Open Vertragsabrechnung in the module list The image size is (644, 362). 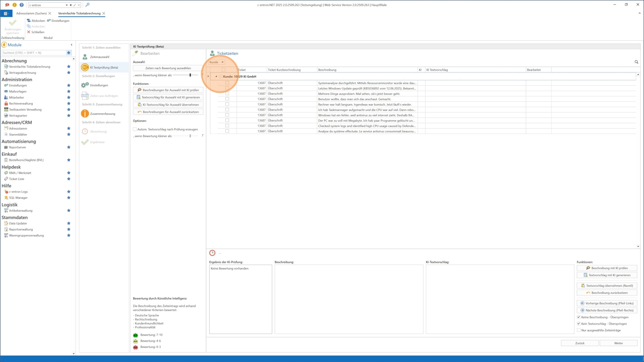click(x=23, y=72)
